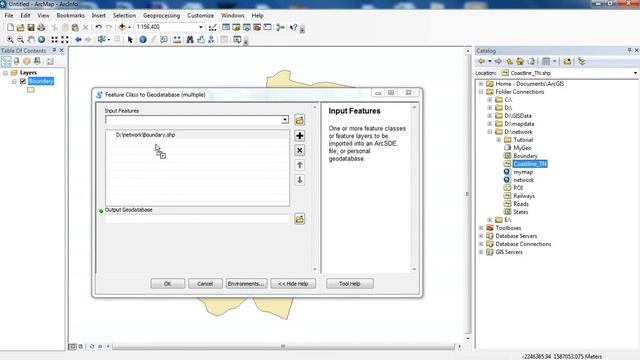Collapse the Folder Connections node
Screen dimensions: 640x360
click(481, 92)
